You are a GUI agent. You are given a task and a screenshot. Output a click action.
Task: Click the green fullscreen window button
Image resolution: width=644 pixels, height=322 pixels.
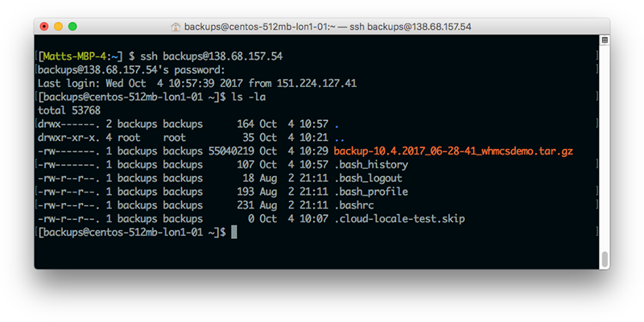pos(72,27)
